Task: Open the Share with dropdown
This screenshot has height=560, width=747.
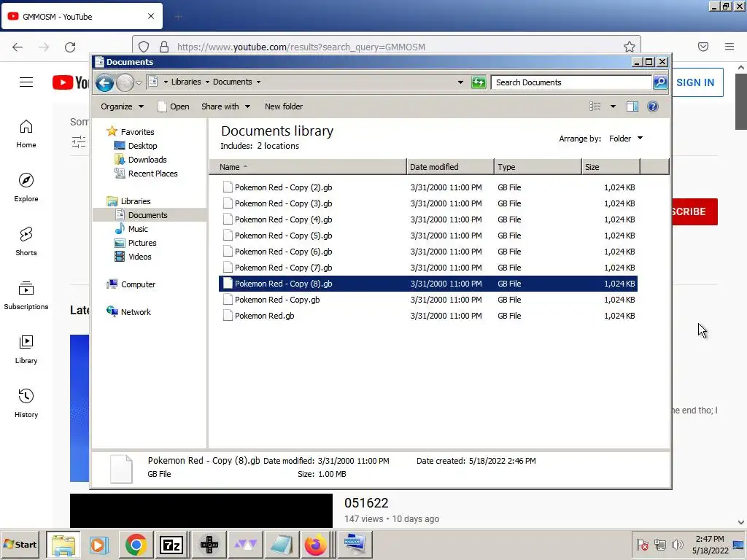Action: (225, 106)
